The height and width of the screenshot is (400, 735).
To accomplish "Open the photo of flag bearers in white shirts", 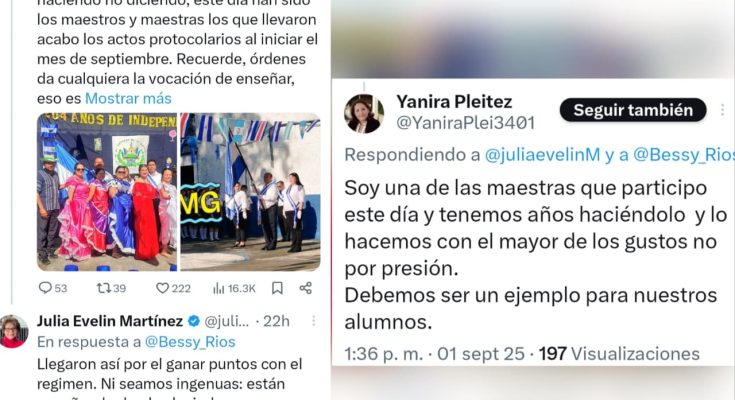I will pyautogui.click(x=250, y=192).
